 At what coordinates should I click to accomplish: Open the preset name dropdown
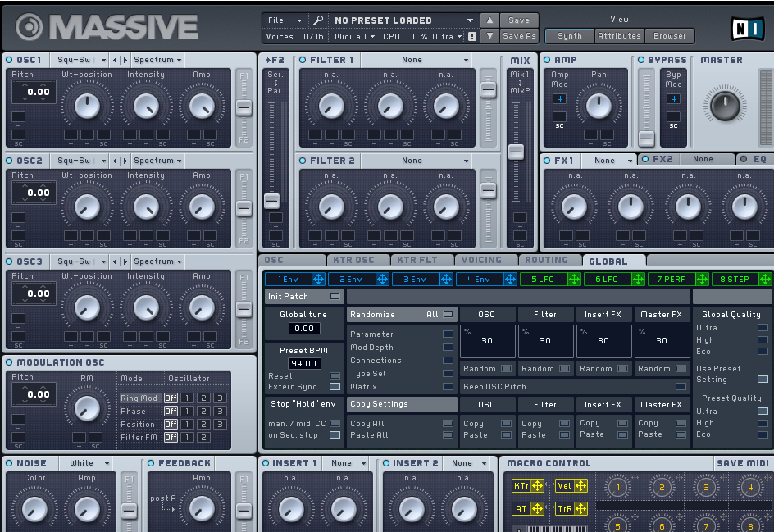click(x=403, y=20)
